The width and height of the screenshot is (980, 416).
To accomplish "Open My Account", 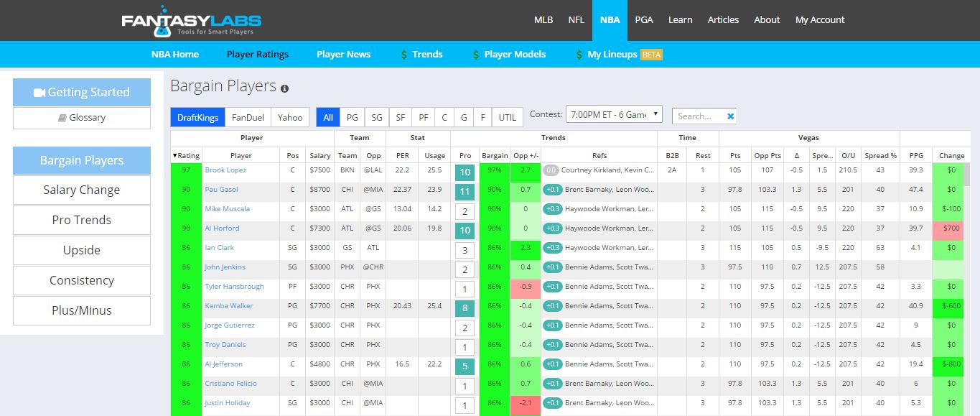I will 820,20.
